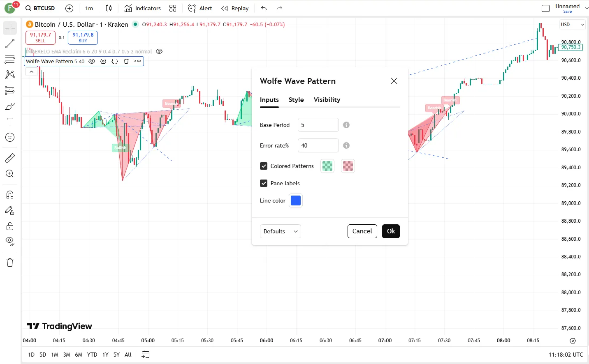Viewport: 589px width, 364px height.
Task: Click the blue Line color swatch
Action: coord(296,200)
